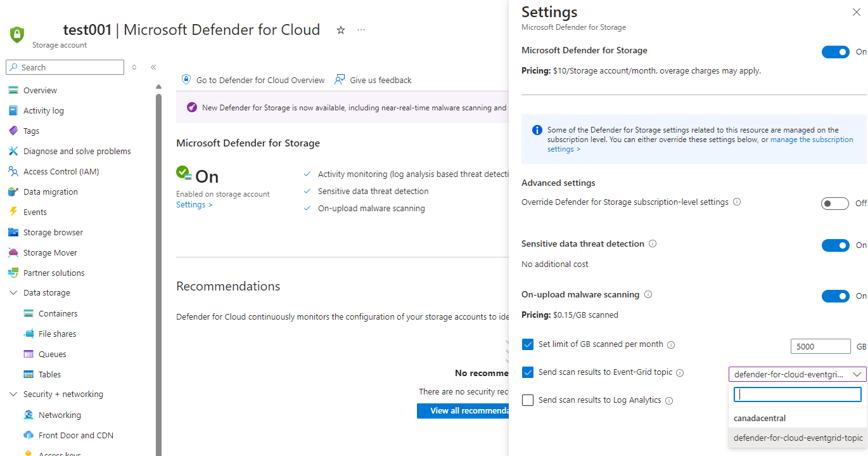The width and height of the screenshot is (868, 456).
Task: Click the info icon next to Override subscription-level settings
Action: (737, 202)
